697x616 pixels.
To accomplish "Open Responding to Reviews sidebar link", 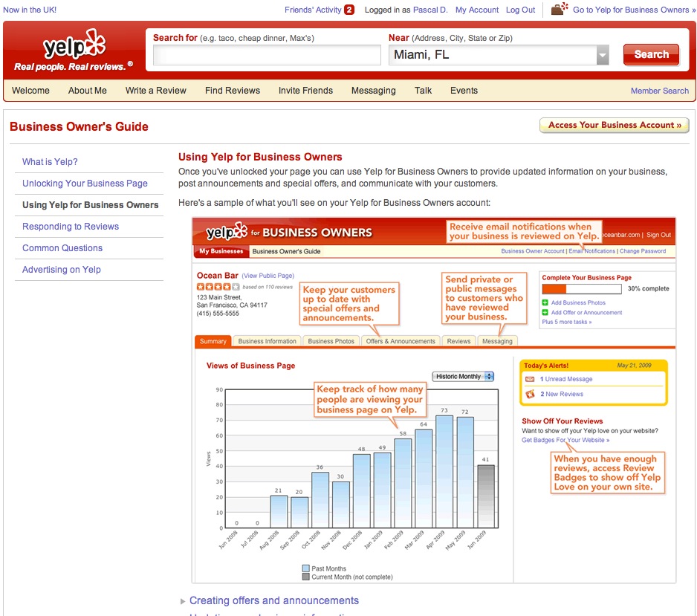I will pyautogui.click(x=71, y=227).
